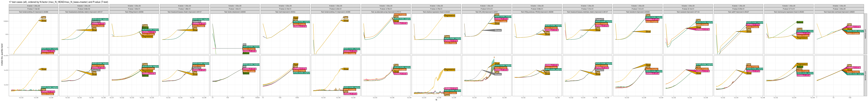
Task: Click the gray 'Slow' label in DT[,.SD] kilobytes plot
Action: [x=498, y=31]
